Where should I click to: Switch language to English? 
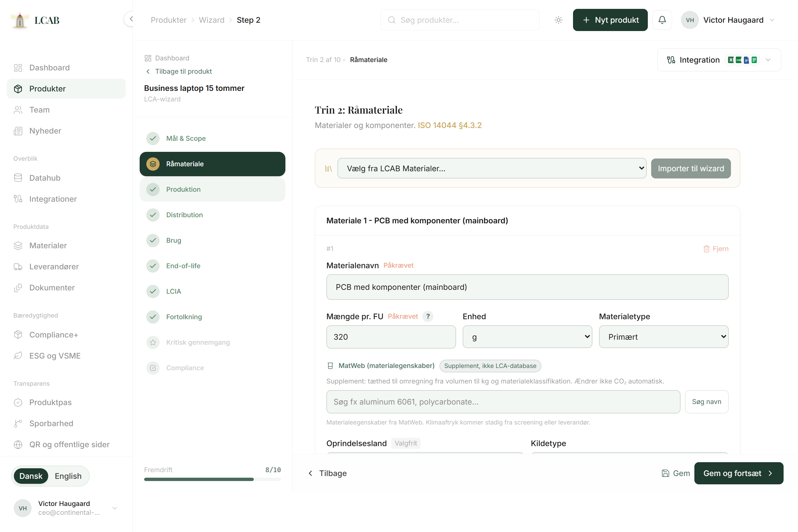pos(68,476)
